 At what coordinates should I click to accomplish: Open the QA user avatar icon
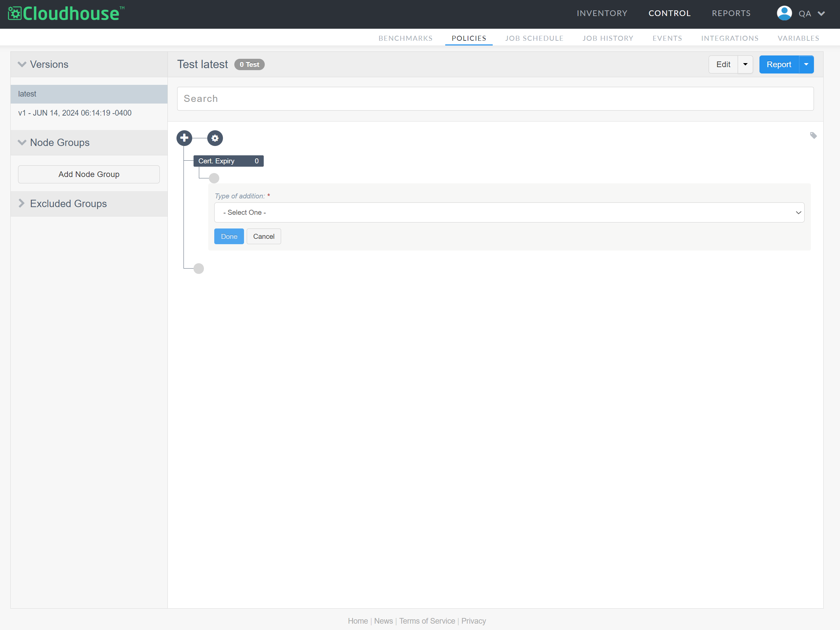click(784, 13)
